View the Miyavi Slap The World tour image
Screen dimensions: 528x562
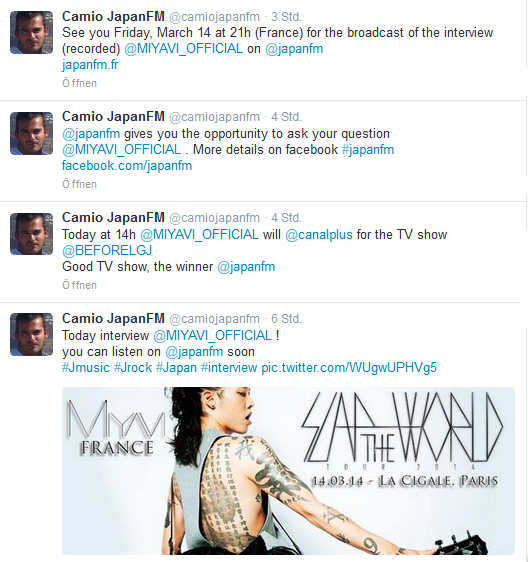click(x=288, y=471)
